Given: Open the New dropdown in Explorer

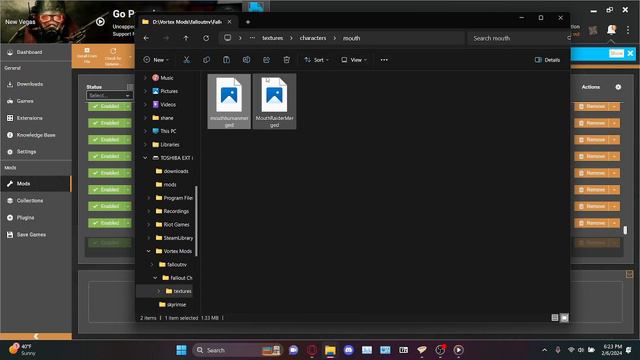Looking at the screenshot, I should [x=156, y=60].
